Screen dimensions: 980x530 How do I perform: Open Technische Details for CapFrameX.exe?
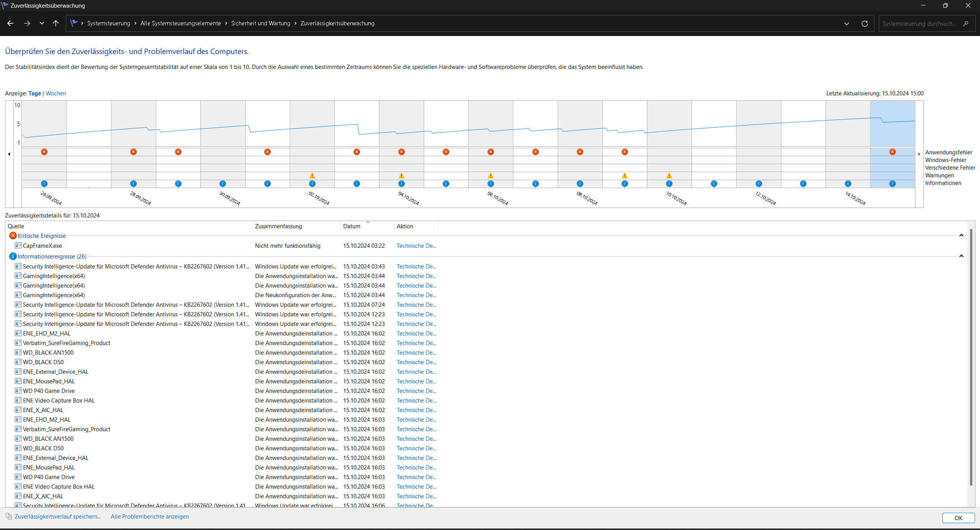416,246
